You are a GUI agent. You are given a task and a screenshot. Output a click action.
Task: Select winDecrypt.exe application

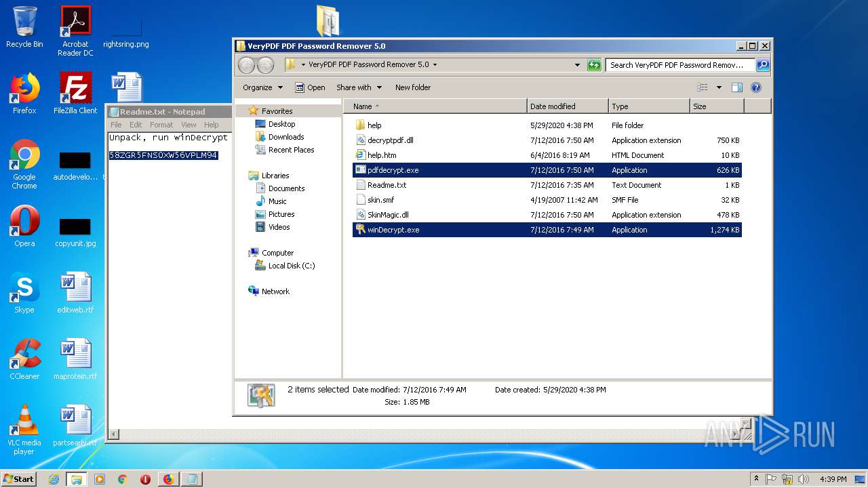[547, 230]
